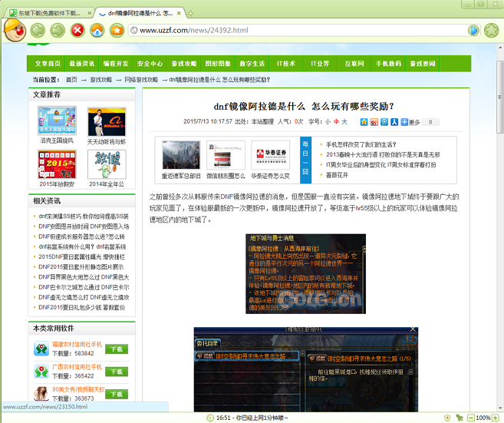504x423 pixels.
Task: Open more share options plus icon
Action: (x=404, y=122)
